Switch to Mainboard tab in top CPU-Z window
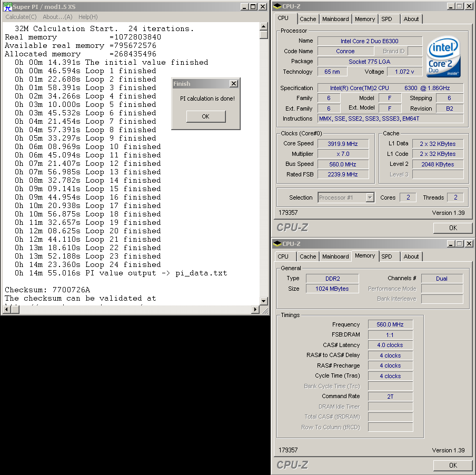This screenshot has width=476, height=475. click(x=335, y=19)
